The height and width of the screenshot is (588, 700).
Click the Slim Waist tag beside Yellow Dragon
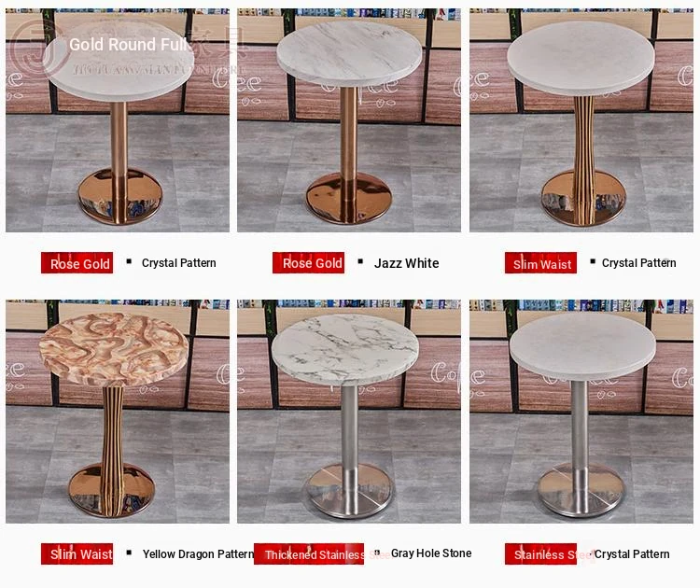pyautogui.click(x=77, y=554)
